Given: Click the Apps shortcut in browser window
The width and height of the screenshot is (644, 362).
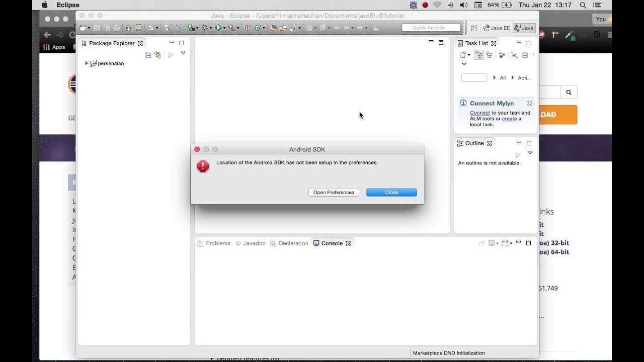Looking at the screenshot, I should [54, 47].
